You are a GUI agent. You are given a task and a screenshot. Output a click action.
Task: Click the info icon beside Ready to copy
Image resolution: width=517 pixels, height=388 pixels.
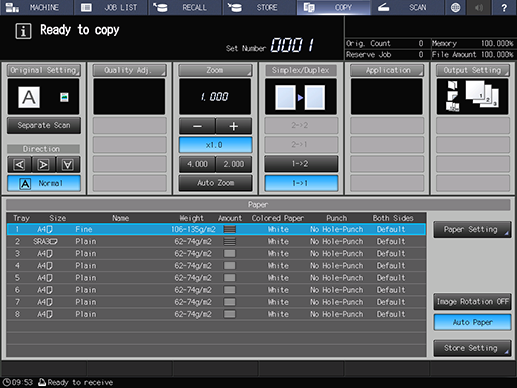coord(23,31)
